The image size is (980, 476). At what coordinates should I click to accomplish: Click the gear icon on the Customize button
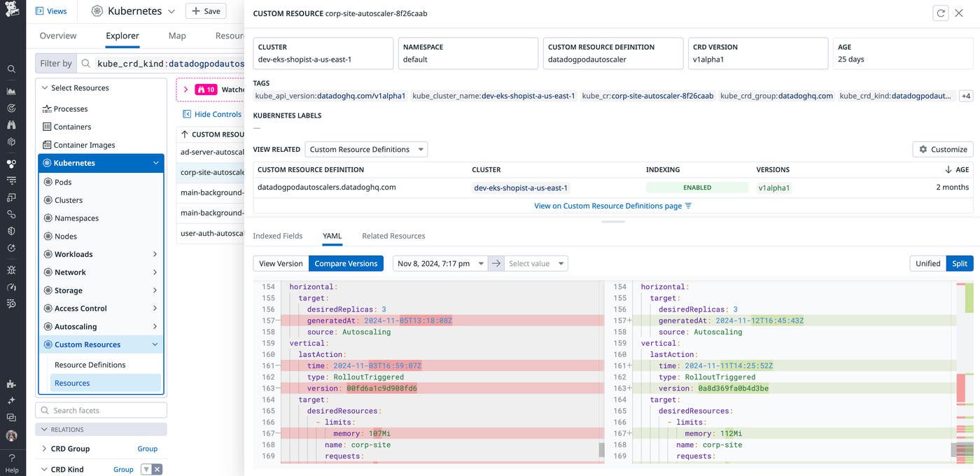pyautogui.click(x=923, y=148)
